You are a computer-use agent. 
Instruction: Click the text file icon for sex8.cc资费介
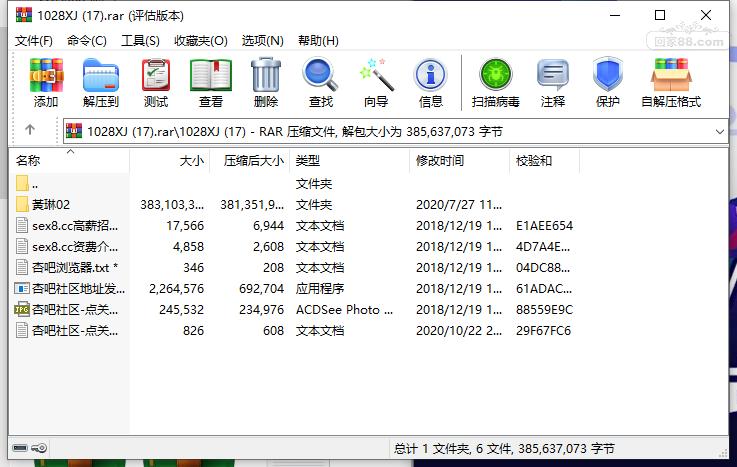tap(22, 246)
